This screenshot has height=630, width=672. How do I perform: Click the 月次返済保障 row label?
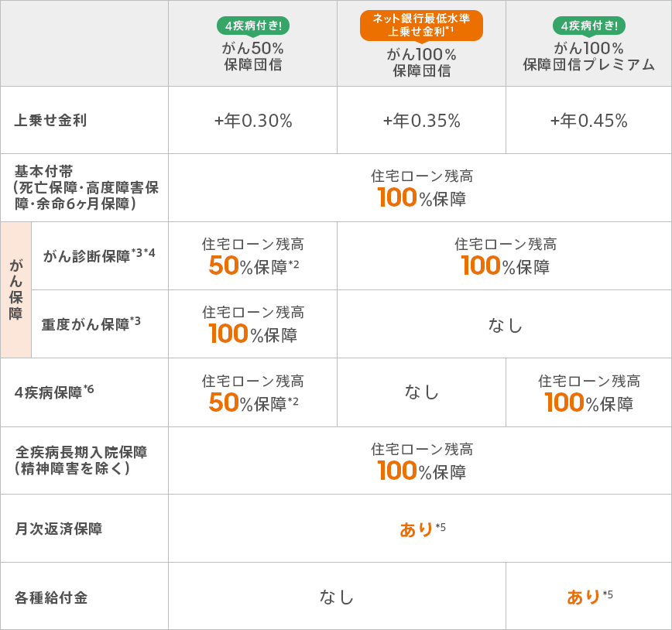(x=58, y=529)
